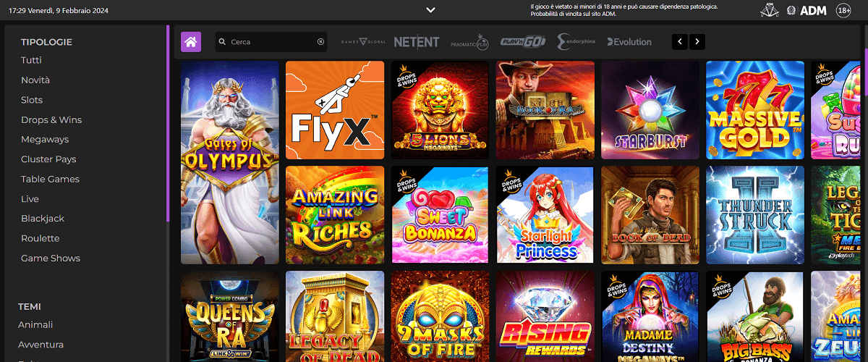This screenshot has height=362, width=868.
Task: Open the Slots category
Action: (x=32, y=100)
